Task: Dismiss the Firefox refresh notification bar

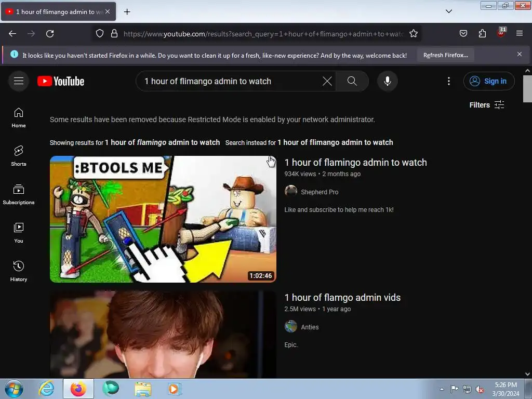Action: [520, 54]
